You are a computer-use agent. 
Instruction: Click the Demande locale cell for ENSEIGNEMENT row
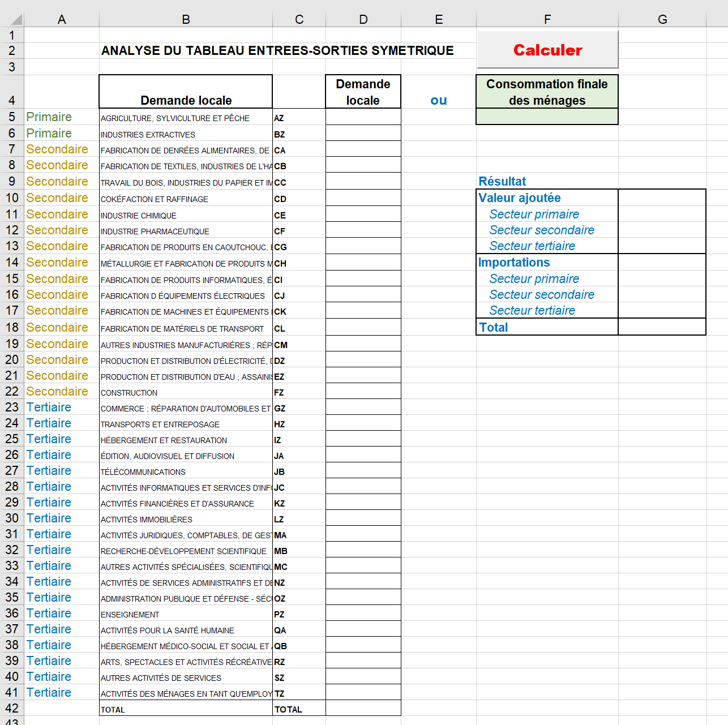pyautogui.click(x=363, y=614)
